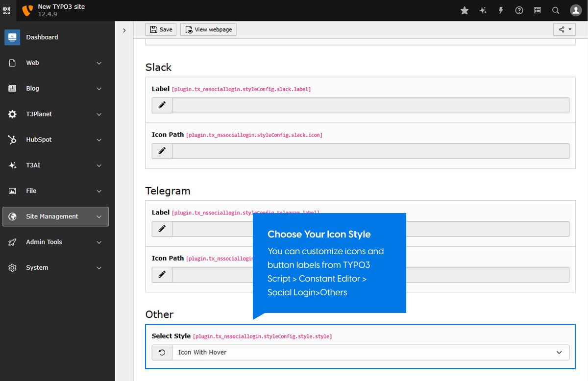Open the share dropdown button
The height and width of the screenshot is (381, 588).
coord(565,30)
